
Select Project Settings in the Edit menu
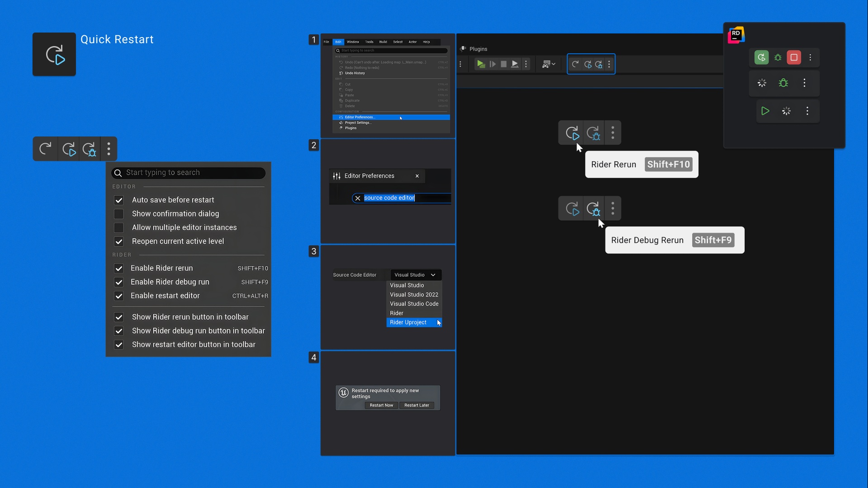[x=391, y=123]
